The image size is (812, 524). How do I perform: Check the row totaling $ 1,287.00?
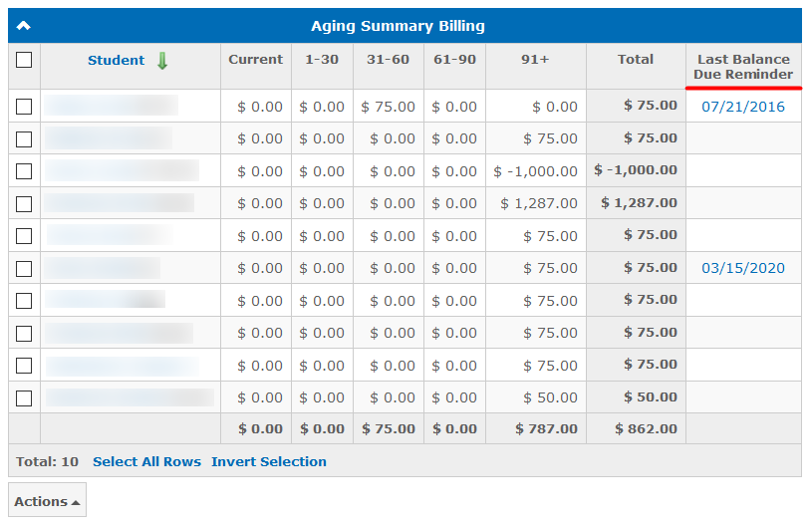(x=24, y=204)
